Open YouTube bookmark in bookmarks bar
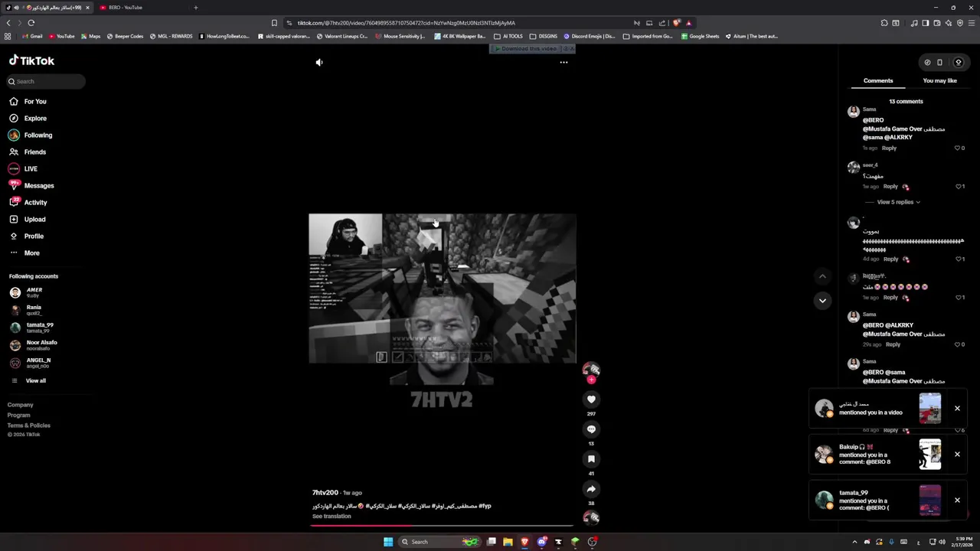 [61, 36]
